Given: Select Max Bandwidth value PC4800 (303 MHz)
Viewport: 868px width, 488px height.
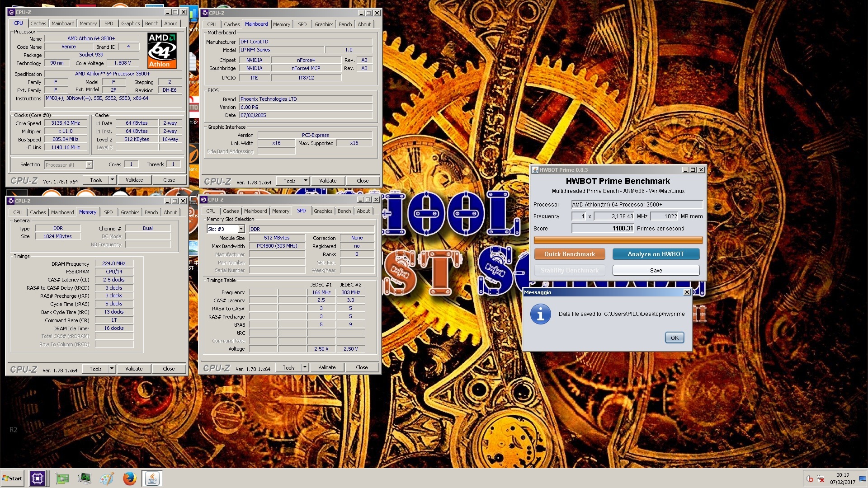Looking at the screenshot, I should coord(277,246).
